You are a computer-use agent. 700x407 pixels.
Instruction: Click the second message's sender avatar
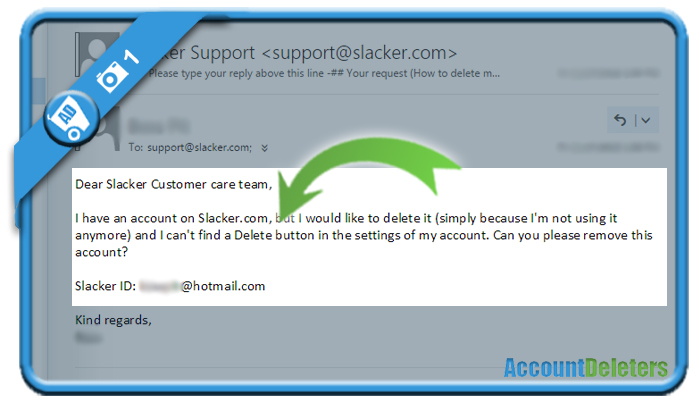106,129
